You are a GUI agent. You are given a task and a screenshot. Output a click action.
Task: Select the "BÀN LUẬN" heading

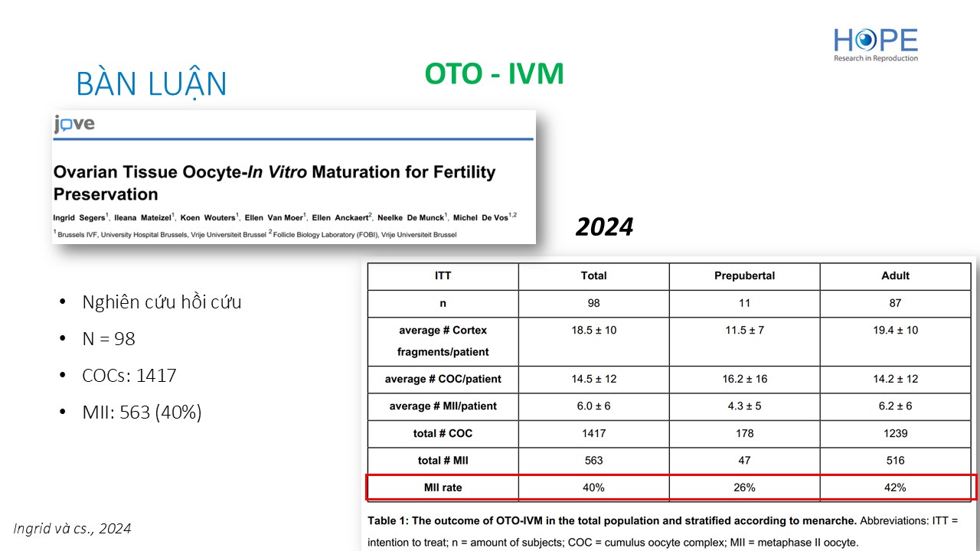coord(152,84)
